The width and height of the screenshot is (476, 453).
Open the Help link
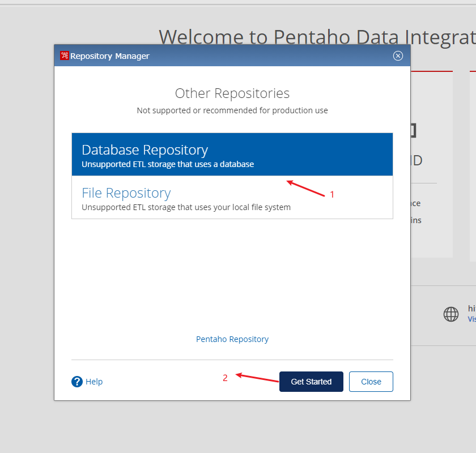click(x=94, y=382)
